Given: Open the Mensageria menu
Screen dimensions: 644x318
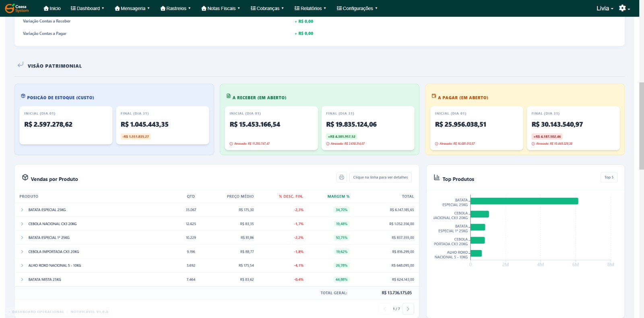Looking at the screenshot, I should click(x=132, y=8).
